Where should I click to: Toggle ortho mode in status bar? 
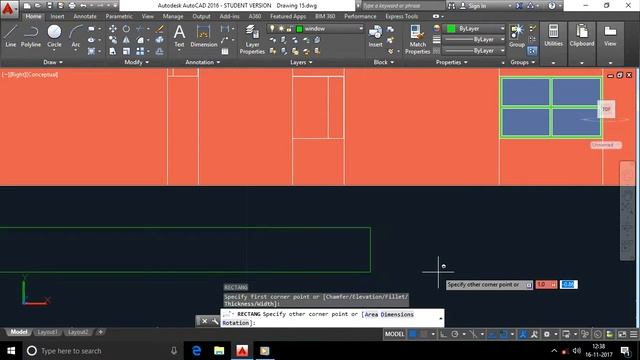click(444, 334)
